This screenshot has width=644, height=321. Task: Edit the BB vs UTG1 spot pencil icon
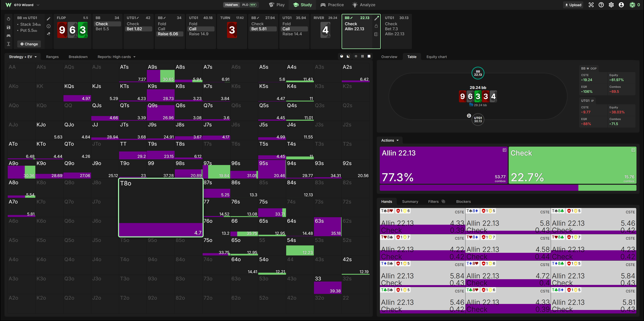(x=49, y=19)
